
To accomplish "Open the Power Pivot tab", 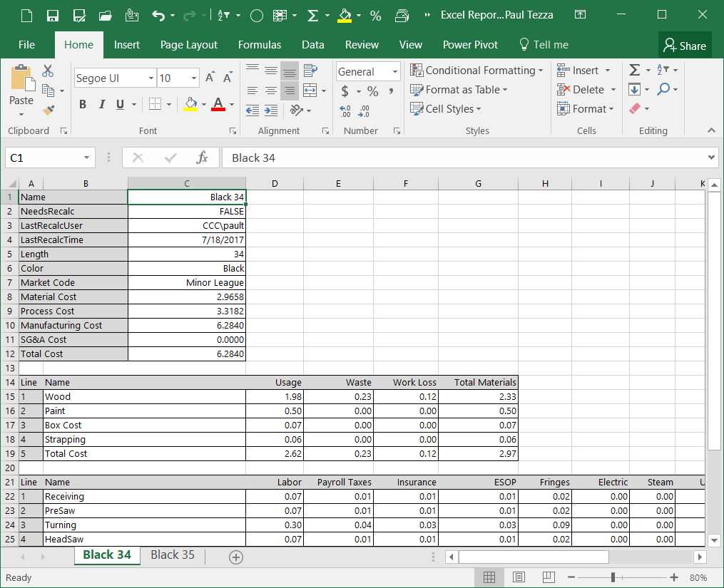I will (470, 45).
